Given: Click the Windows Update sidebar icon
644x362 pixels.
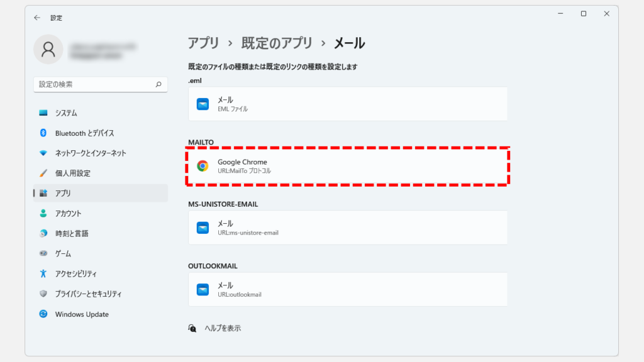Looking at the screenshot, I should pyautogui.click(x=43, y=314).
